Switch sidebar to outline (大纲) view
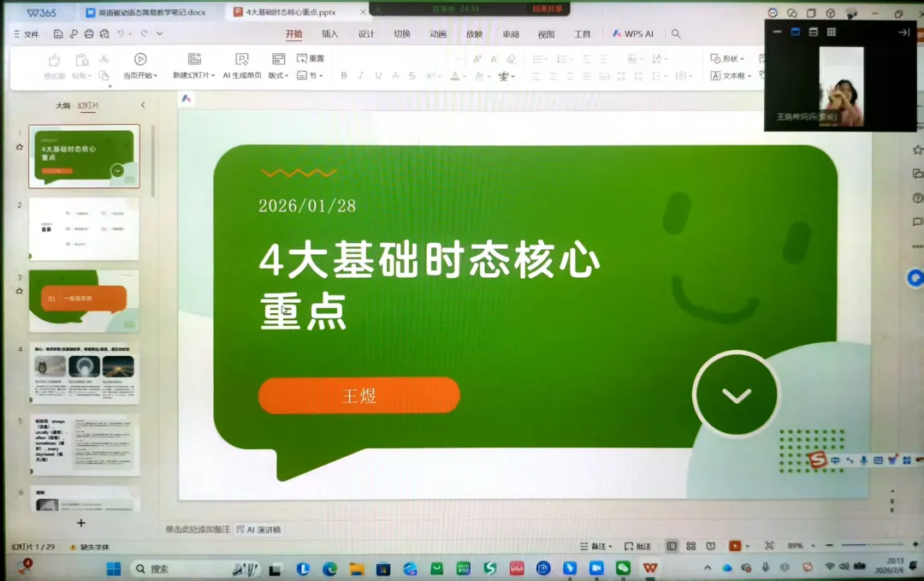 tap(62, 105)
